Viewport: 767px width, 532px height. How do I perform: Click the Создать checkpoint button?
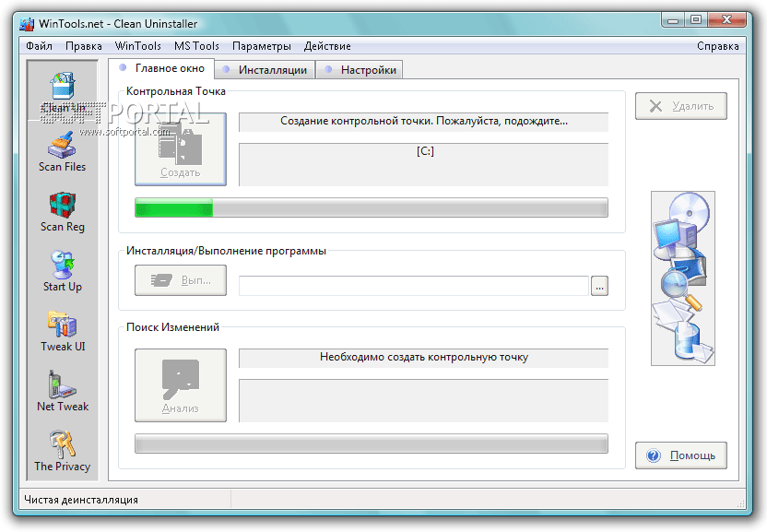[x=181, y=149]
